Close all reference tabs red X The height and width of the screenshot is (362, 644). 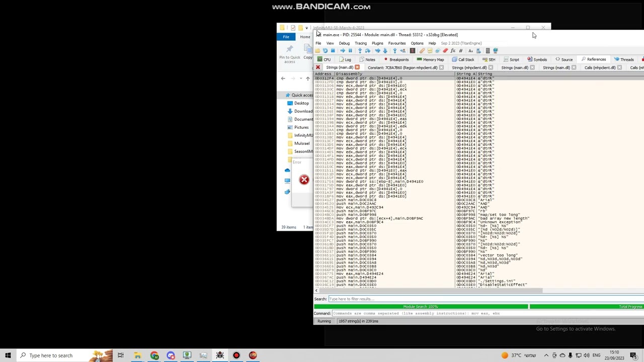[317, 67]
